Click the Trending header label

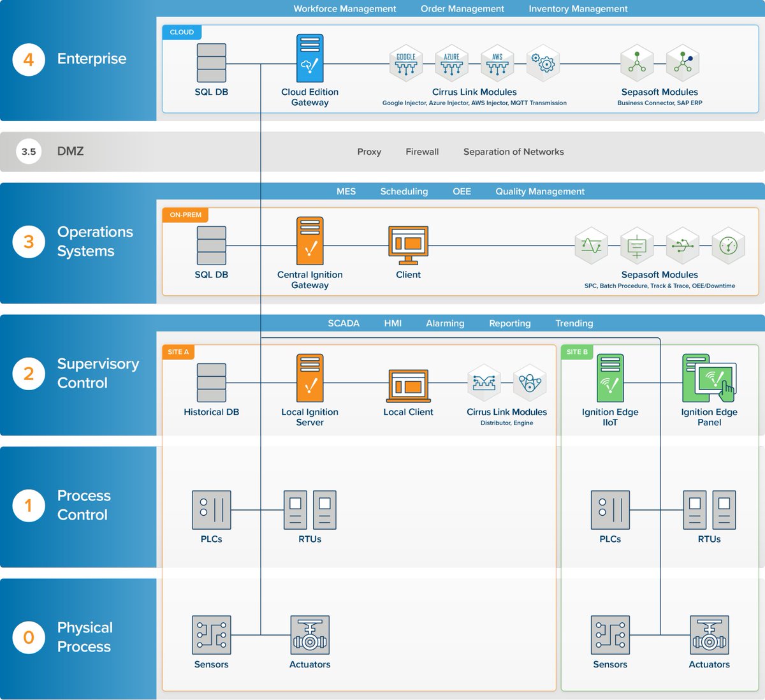[574, 323]
